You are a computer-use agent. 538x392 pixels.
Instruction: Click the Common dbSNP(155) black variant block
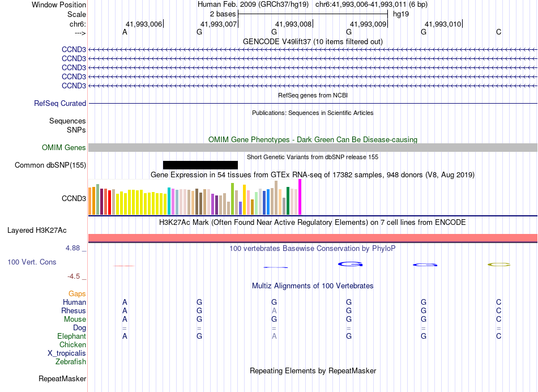click(200, 165)
